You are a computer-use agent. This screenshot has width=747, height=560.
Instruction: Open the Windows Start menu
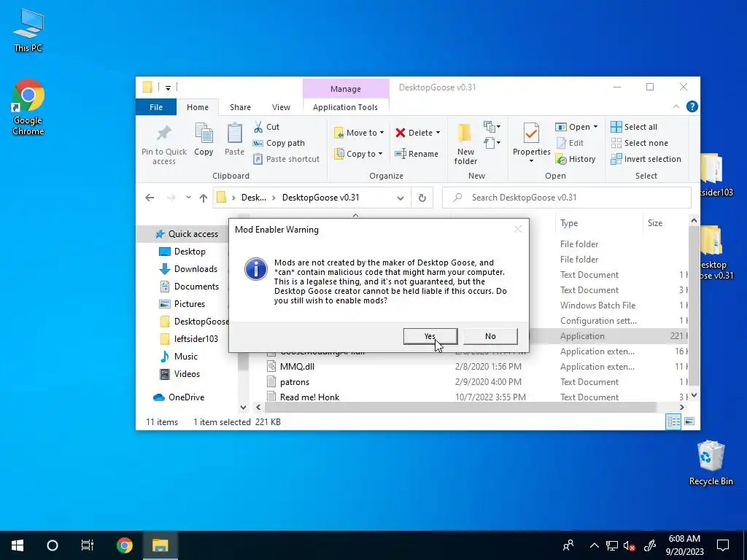tap(18, 545)
